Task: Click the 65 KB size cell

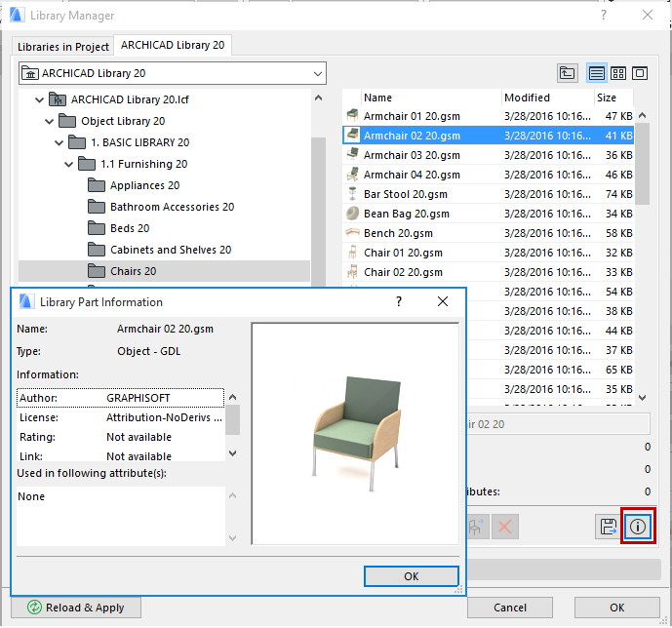Action: click(x=618, y=370)
